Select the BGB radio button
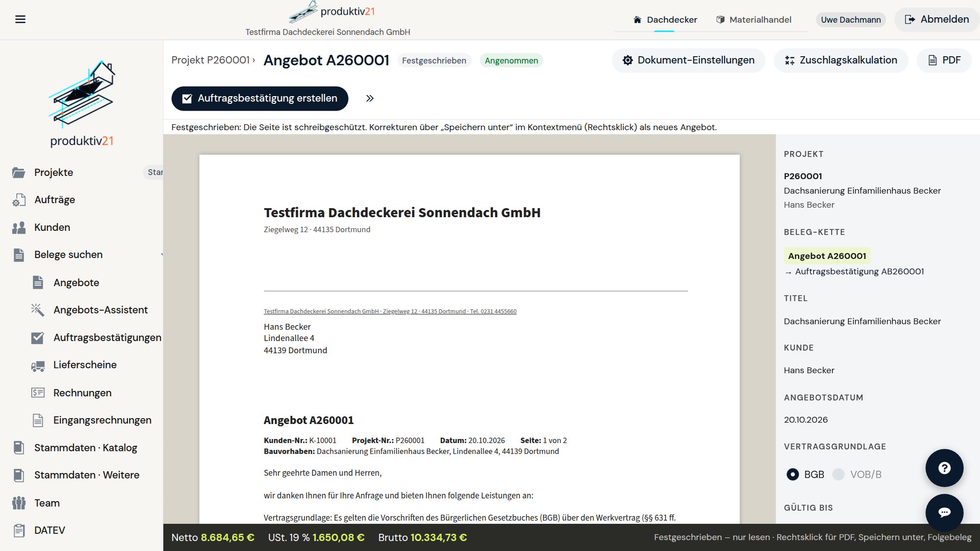The width and height of the screenshot is (980, 551). point(792,474)
